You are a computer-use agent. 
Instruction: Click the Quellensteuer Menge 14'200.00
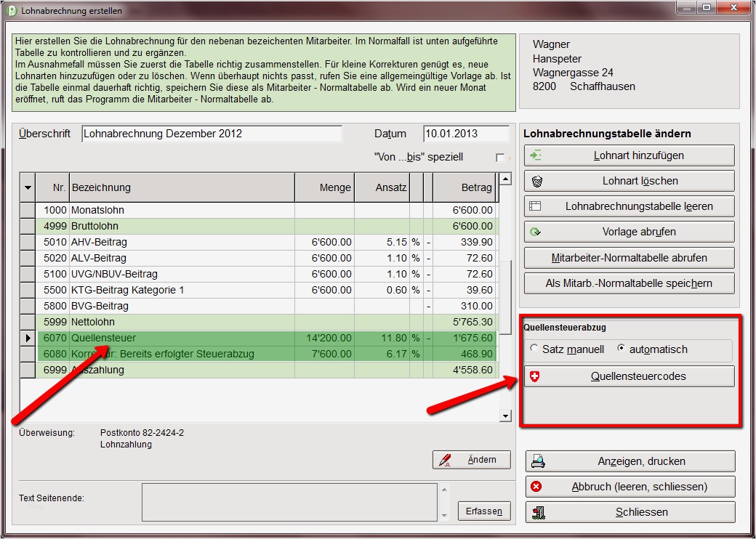(x=329, y=338)
